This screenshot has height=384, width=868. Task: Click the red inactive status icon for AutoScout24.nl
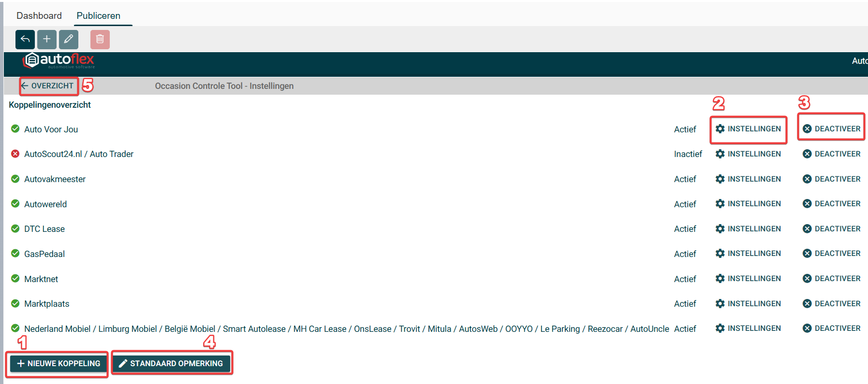15,154
